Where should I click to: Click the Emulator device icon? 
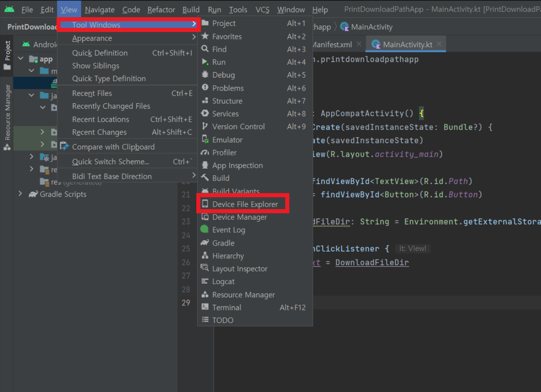[x=205, y=139]
